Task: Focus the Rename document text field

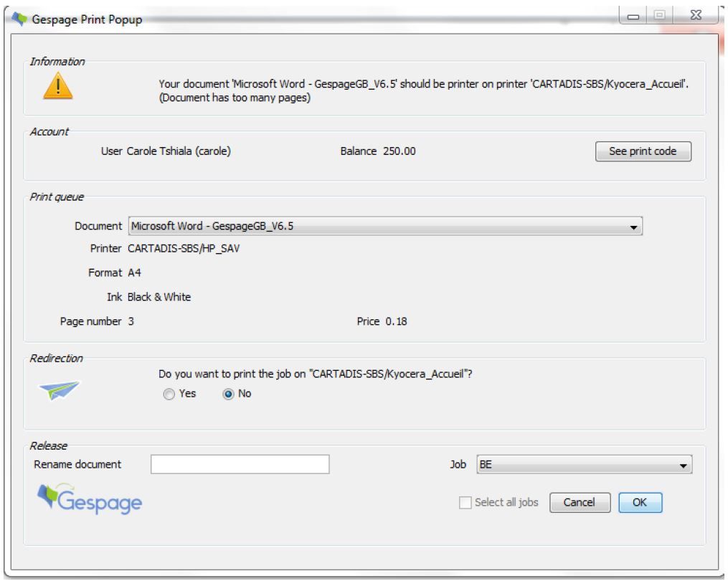Action: [x=240, y=464]
